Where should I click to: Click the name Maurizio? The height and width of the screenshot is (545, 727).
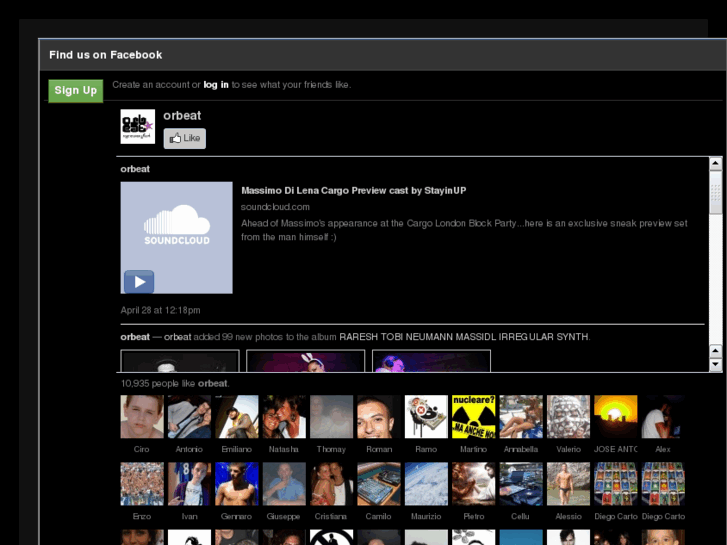426,516
